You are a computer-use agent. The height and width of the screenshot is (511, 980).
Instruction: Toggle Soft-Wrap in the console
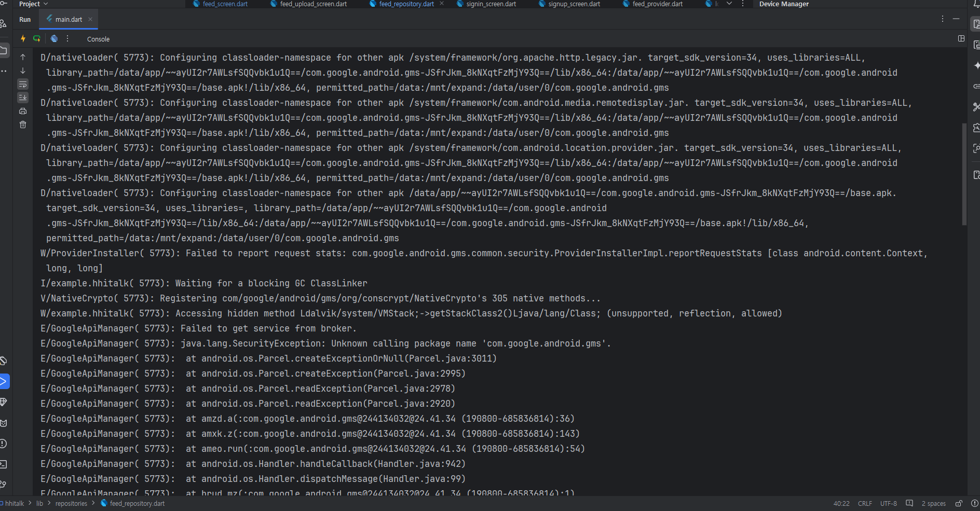pyautogui.click(x=23, y=84)
